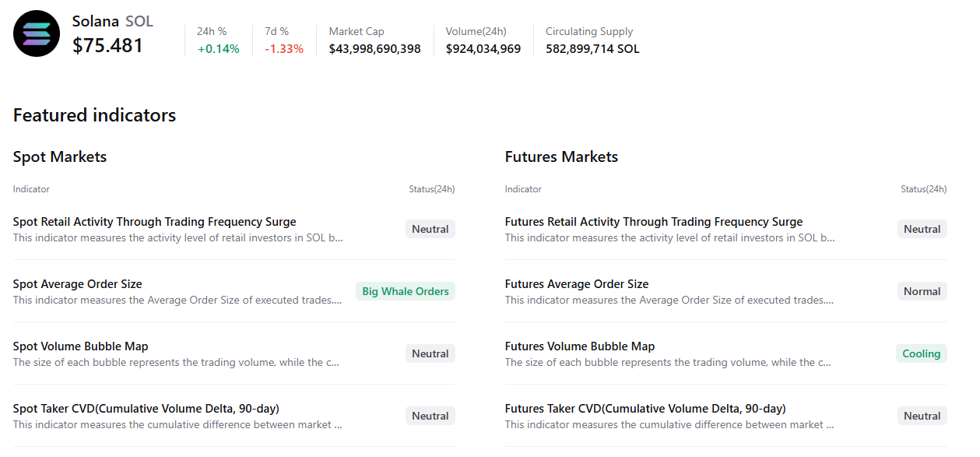Click description under Spot Retail Activity
This screenshot has width=980, height=457.
pyautogui.click(x=178, y=238)
